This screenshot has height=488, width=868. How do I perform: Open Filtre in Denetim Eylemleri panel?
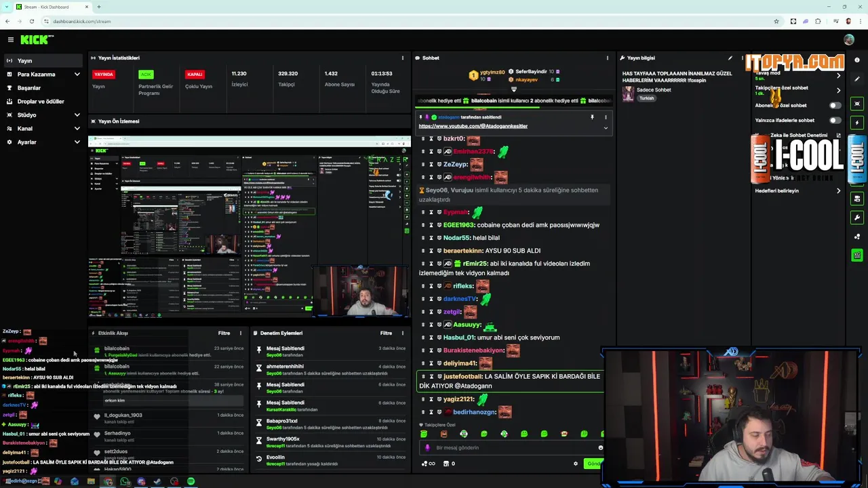pyautogui.click(x=386, y=333)
